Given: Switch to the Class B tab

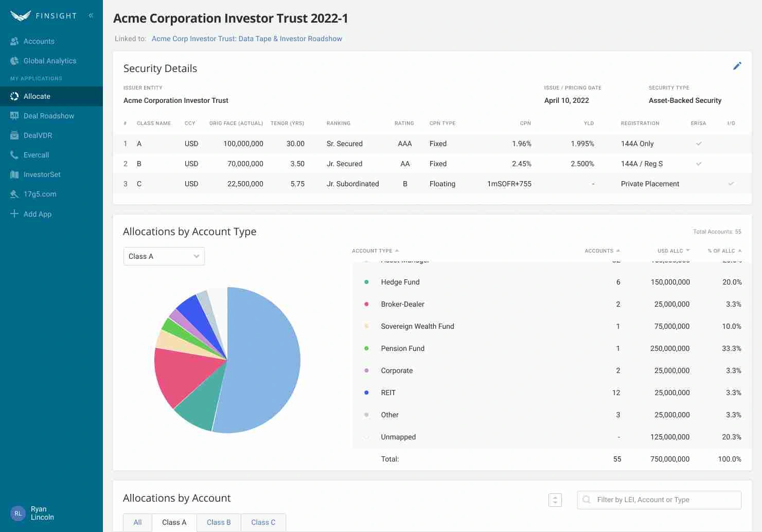Looking at the screenshot, I should pos(219,522).
